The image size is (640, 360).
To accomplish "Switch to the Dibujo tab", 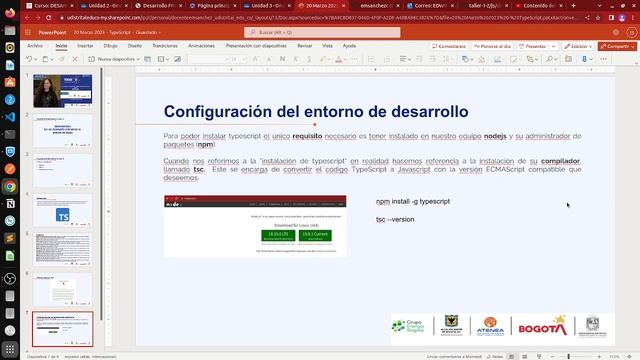I will [x=111, y=46].
